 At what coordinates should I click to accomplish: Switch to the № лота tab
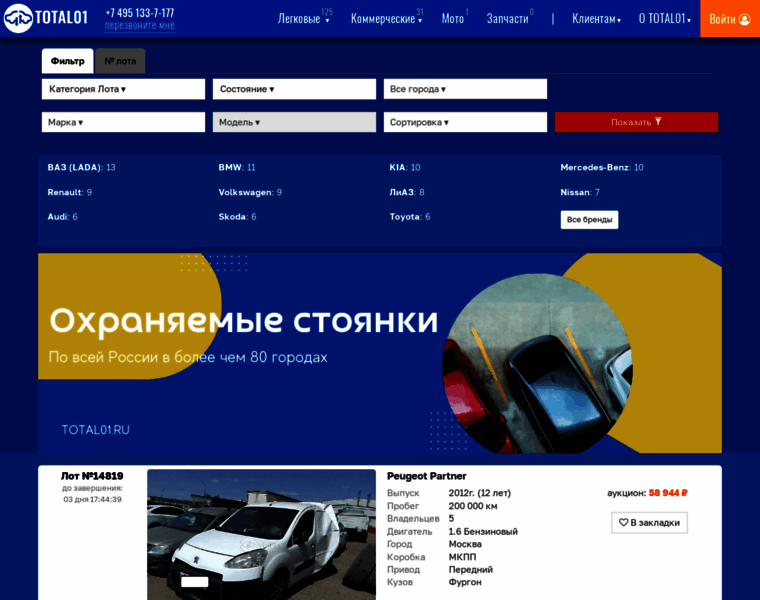pos(120,61)
